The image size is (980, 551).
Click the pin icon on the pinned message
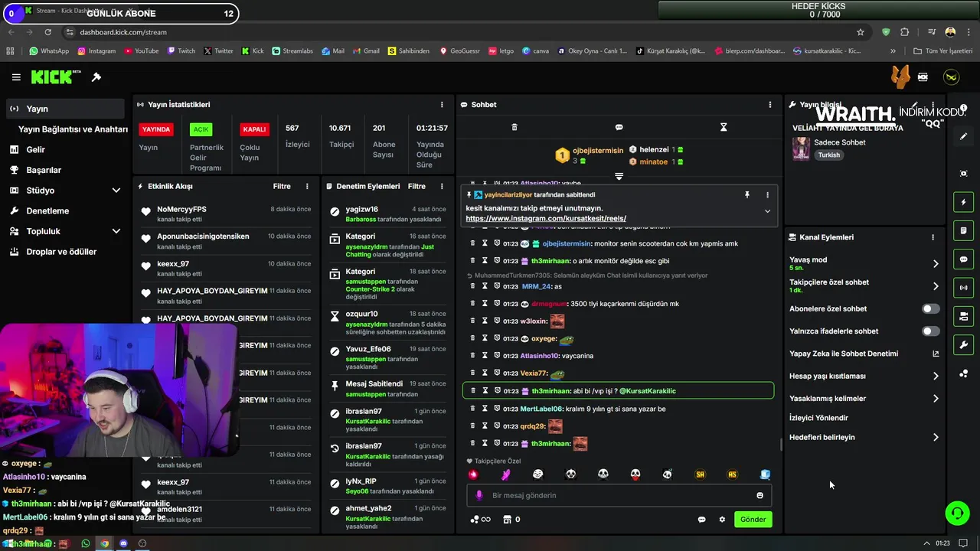click(747, 195)
